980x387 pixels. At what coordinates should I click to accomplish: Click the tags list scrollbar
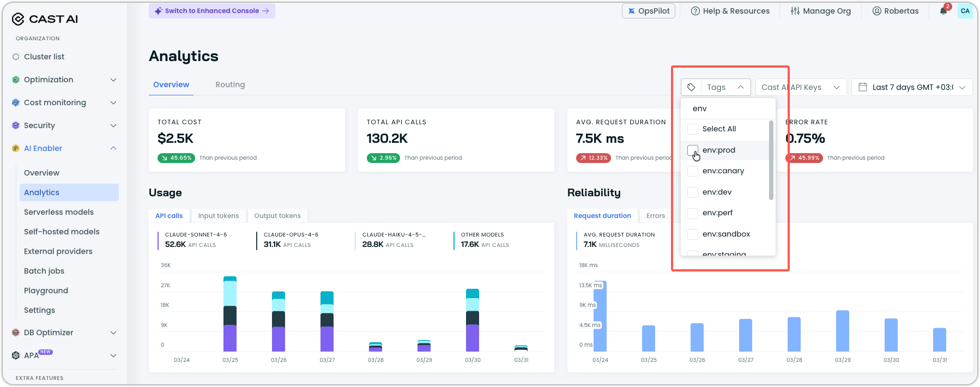click(x=771, y=160)
